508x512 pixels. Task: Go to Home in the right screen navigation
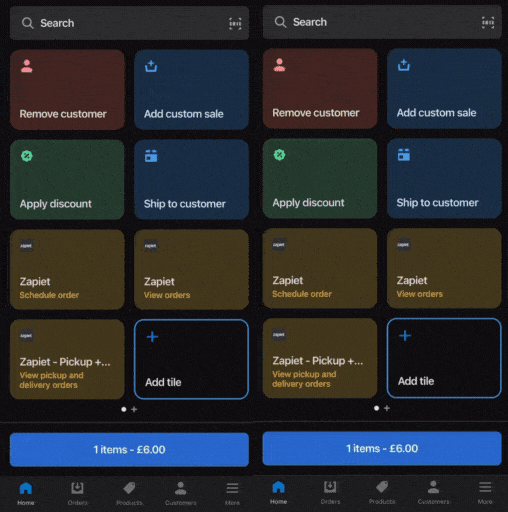coord(278,492)
